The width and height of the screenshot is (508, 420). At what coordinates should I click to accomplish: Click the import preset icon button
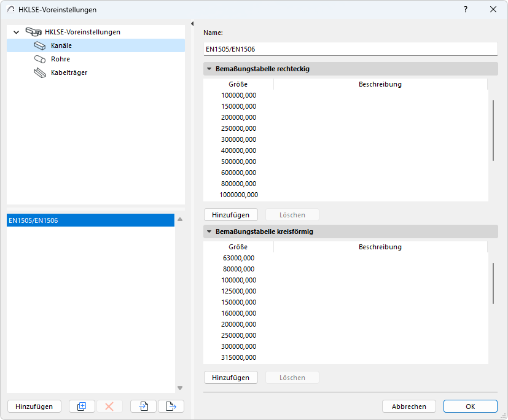tap(143, 406)
